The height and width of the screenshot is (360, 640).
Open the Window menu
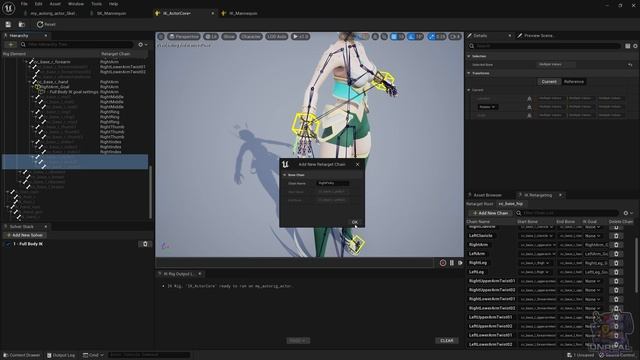click(x=76, y=4)
